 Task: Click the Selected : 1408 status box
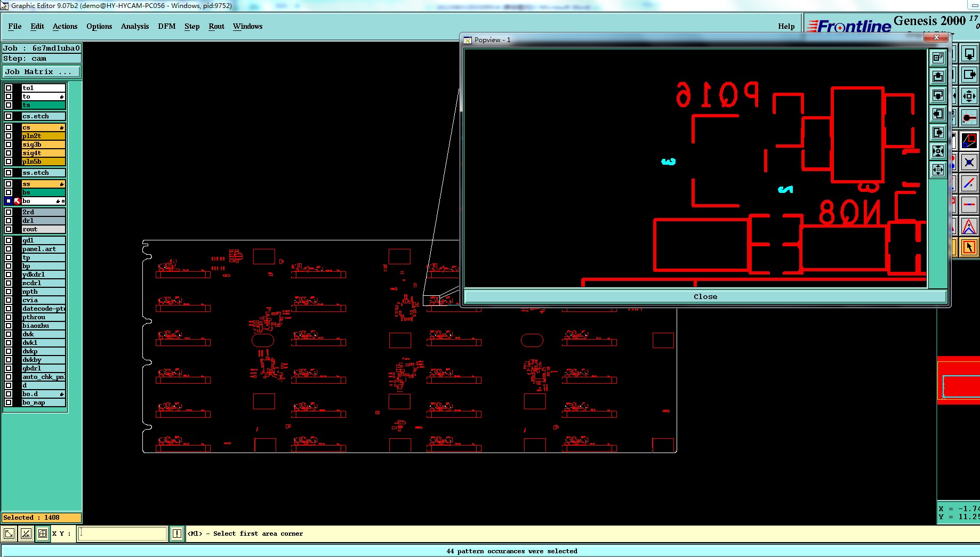click(x=42, y=518)
